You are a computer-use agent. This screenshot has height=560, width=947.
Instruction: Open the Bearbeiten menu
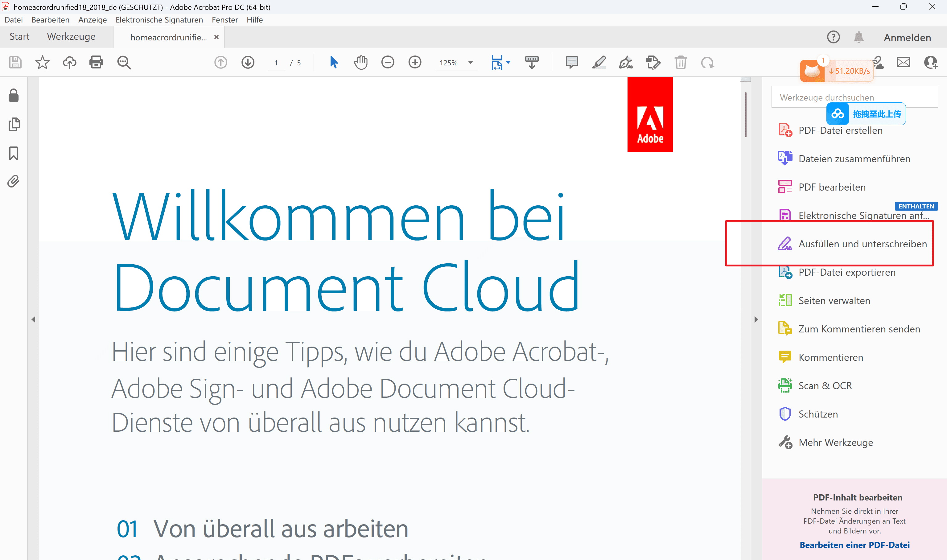pos(50,20)
